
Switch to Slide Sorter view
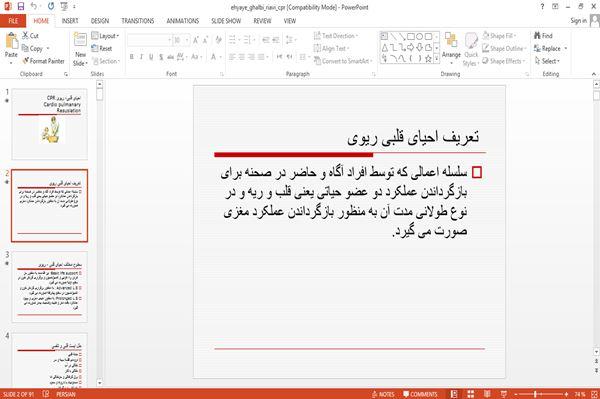[470, 394]
